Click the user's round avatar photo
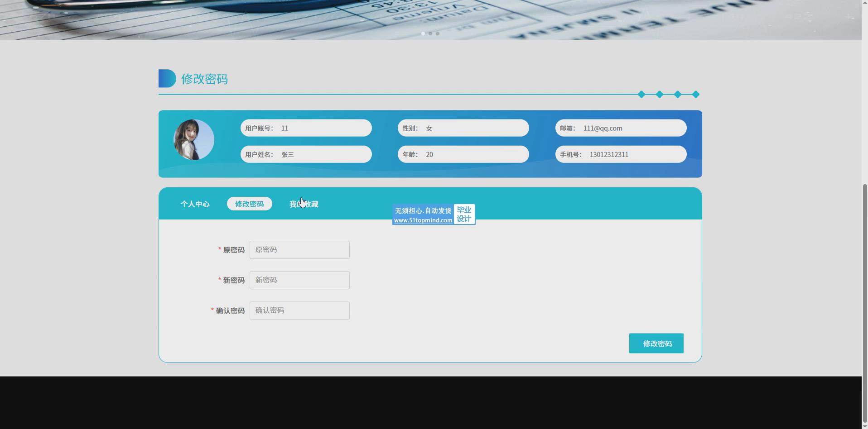This screenshot has height=429, width=868. tap(194, 140)
